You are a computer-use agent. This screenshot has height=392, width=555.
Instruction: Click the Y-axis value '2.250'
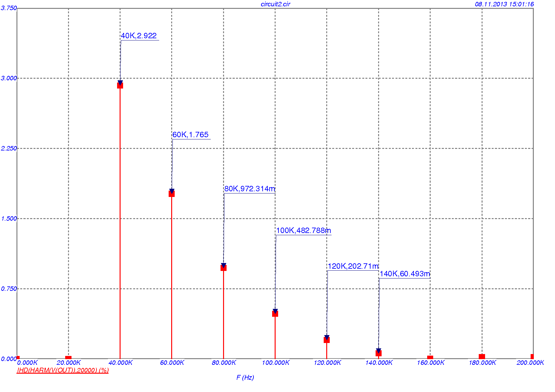point(9,149)
